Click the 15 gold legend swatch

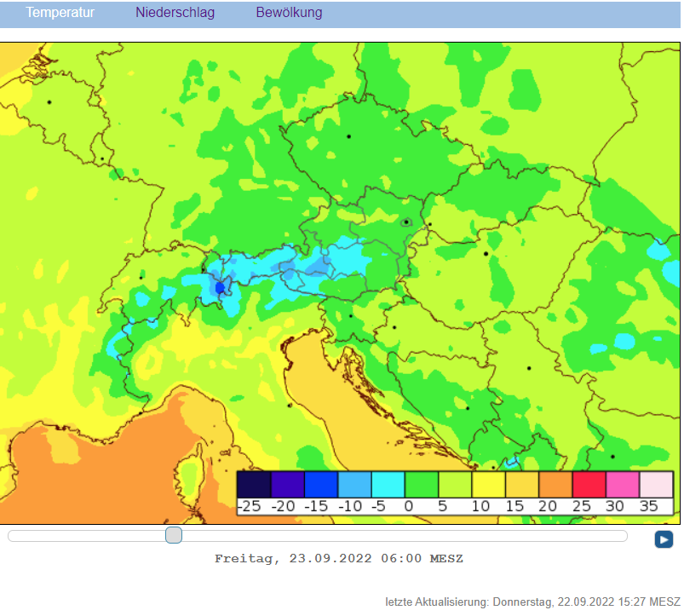(x=522, y=484)
